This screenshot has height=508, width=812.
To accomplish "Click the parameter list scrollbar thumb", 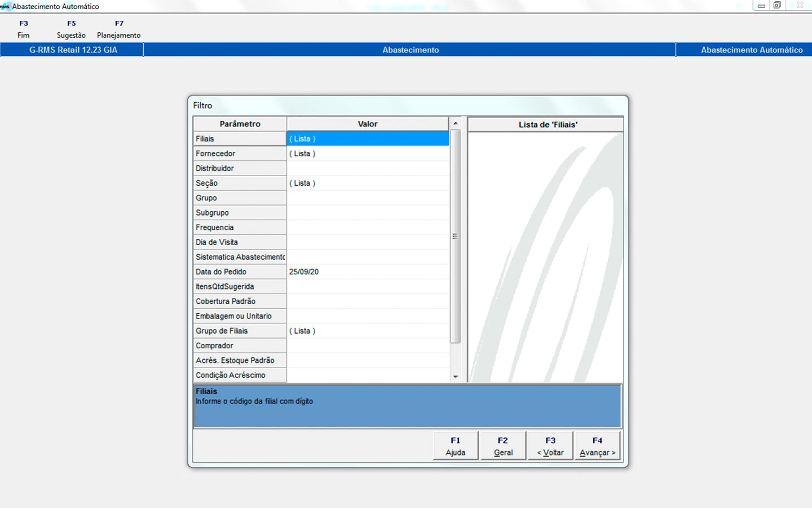I will [455, 237].
